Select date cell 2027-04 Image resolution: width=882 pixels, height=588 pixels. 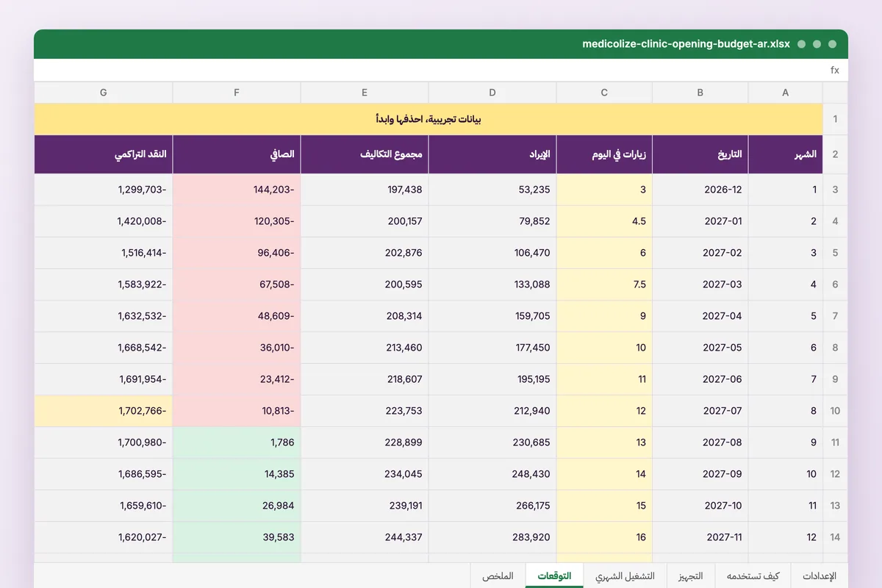click(700, 316)
